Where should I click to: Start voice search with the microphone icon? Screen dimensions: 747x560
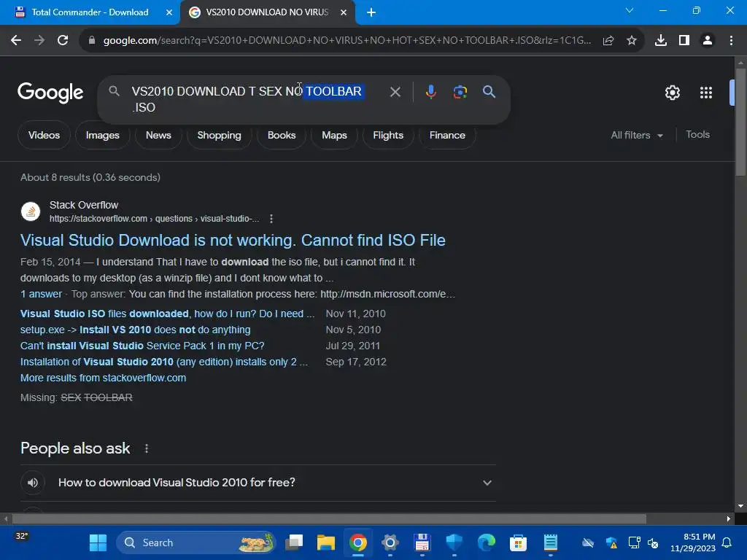(430, 92)
